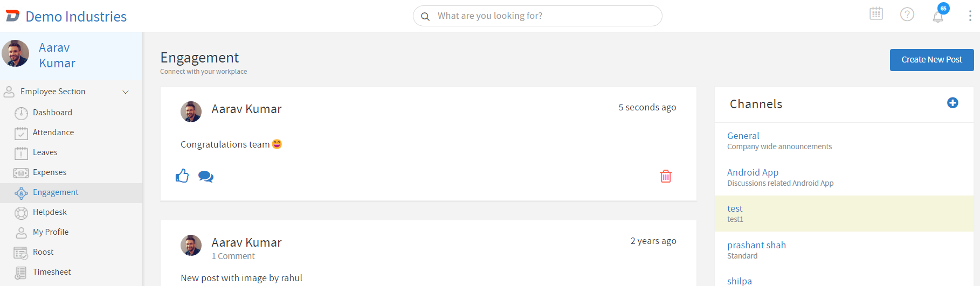This screenshot has width=980, height=286.
Task: Delete the Congratulations team post
Action: pos(666,176)
